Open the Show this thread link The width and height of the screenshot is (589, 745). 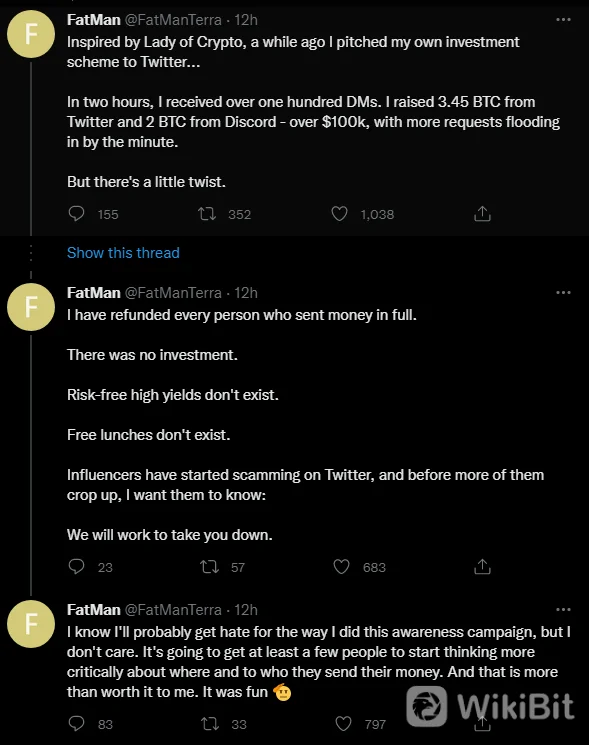[x=123, y=253]
